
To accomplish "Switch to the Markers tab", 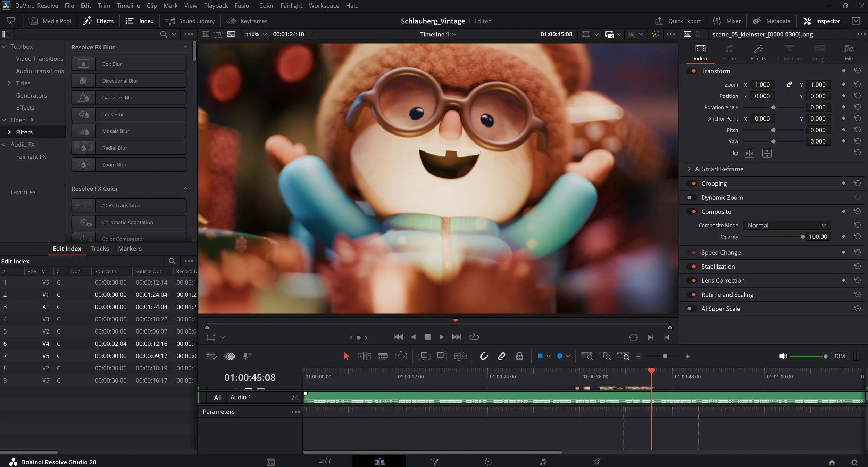I will click(130, 248).
